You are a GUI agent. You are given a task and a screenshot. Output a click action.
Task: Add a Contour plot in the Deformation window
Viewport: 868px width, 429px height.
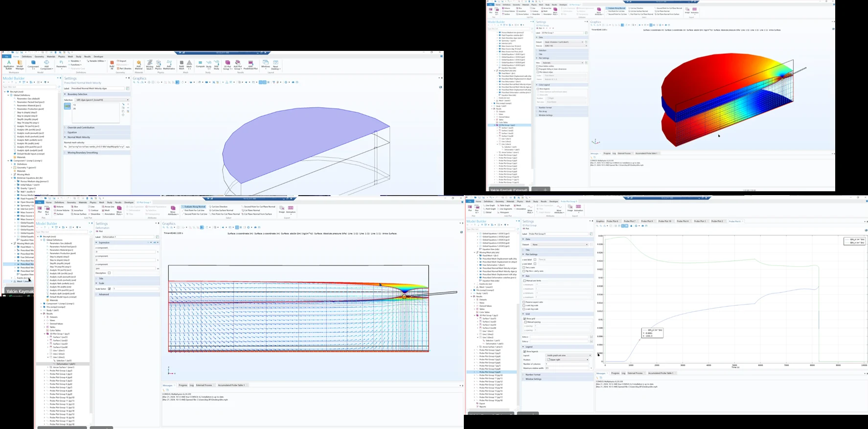click(93, 210)
